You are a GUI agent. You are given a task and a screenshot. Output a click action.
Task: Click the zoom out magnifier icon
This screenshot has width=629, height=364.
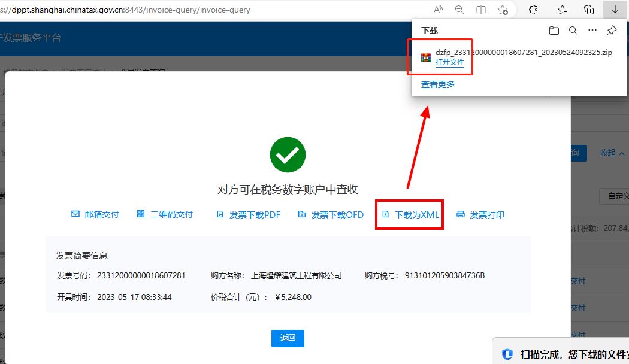[459, 10]
